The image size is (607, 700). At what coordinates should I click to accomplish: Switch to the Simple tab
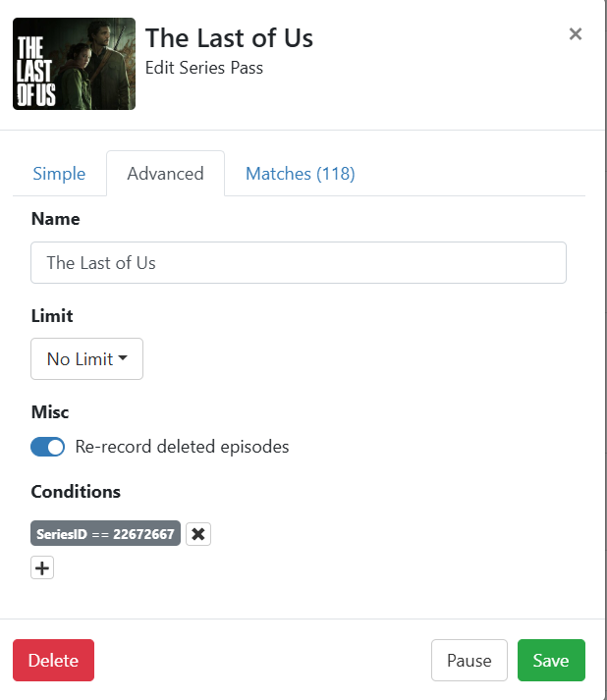point(59,174)
